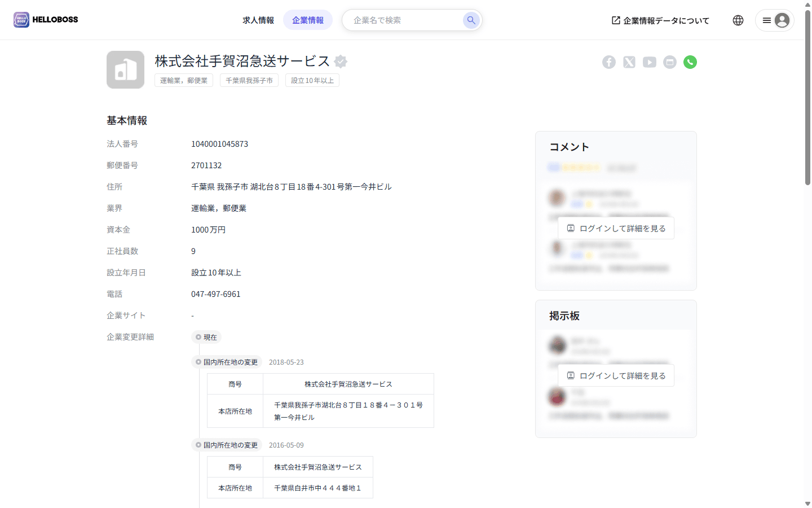The image size is (812, 508).
Task: Click ログインして詳細を見る in コメント panel
Action: point(616,228)
